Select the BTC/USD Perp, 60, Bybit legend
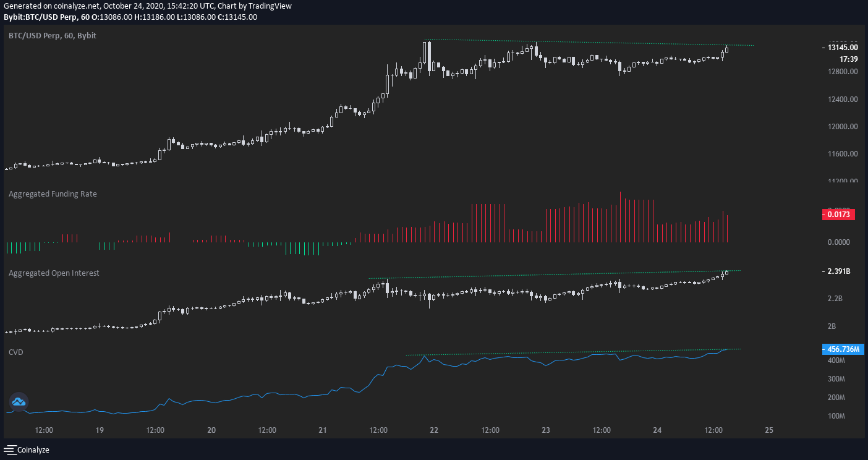This screenshot has height=460, width=868. tap(53, 36)
